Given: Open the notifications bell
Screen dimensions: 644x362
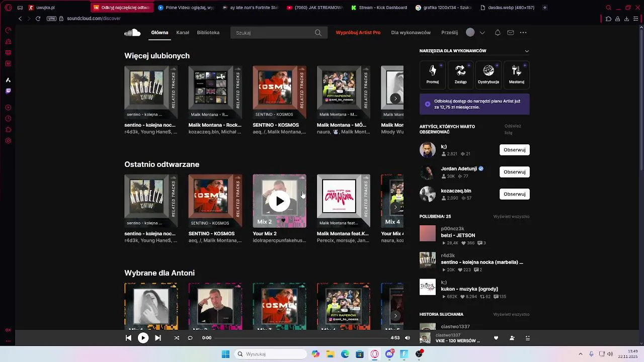Looking at the screenshot, I should pyautogui.click(x=498, y=33).
